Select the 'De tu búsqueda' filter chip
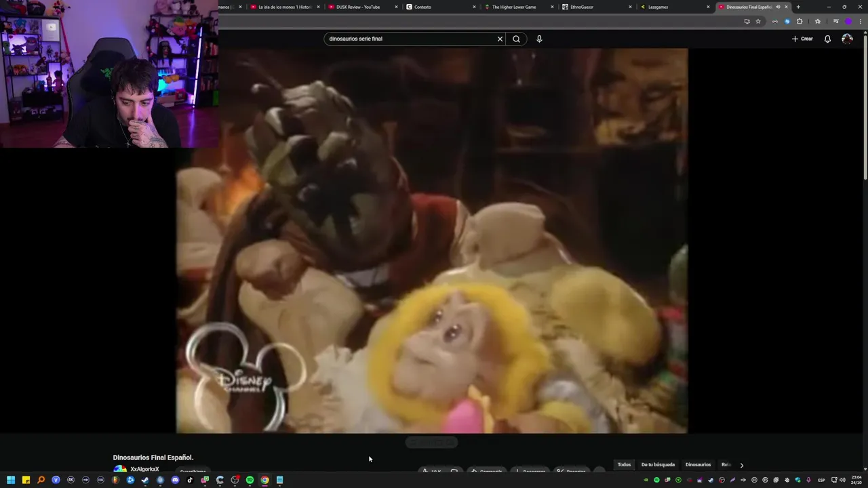The width and height of the screenshot is (868, 488). coord(658,464)
